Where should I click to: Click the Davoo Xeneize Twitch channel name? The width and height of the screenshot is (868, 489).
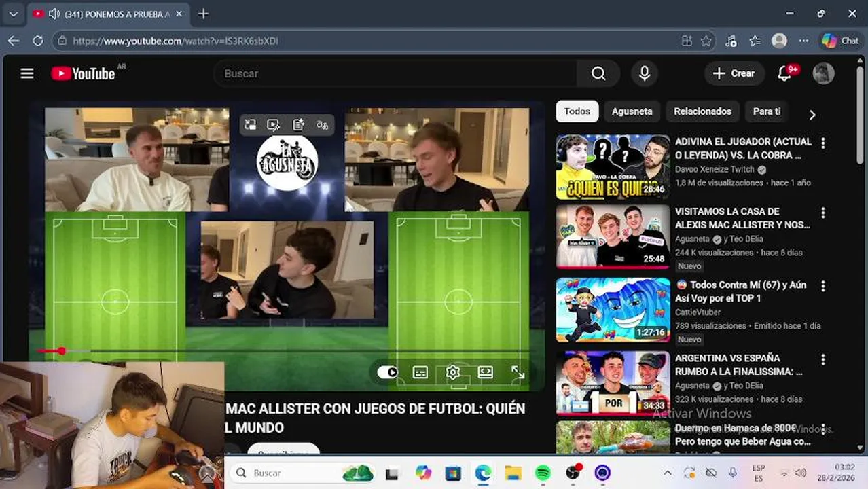click(715, 170)
